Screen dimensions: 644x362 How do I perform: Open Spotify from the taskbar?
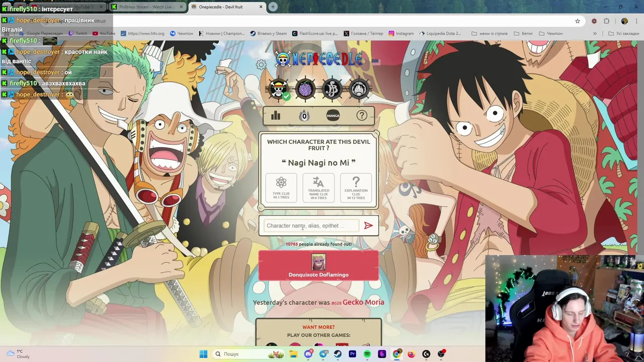coord(367,354)
